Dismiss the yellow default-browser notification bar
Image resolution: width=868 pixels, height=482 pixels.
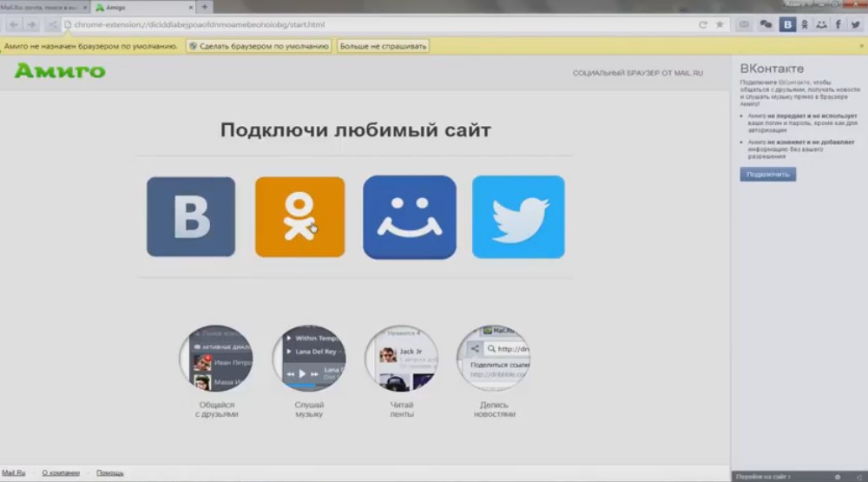(x=861, y=46)
